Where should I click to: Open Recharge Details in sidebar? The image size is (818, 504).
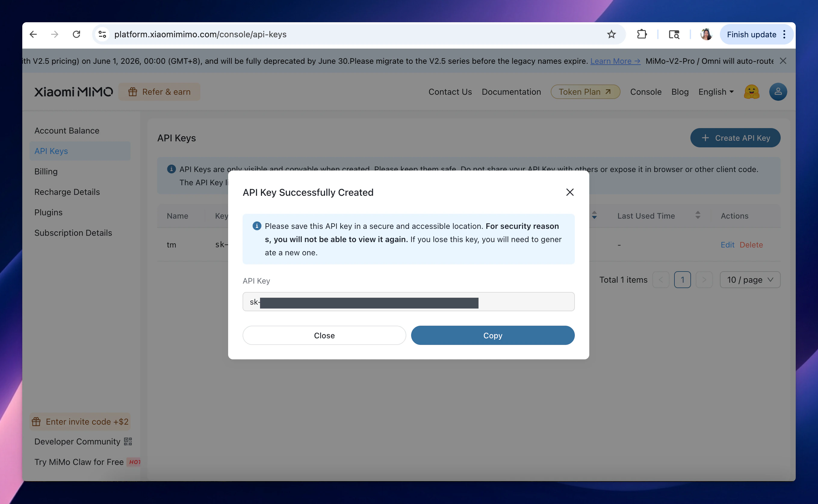tap(67, 192)
